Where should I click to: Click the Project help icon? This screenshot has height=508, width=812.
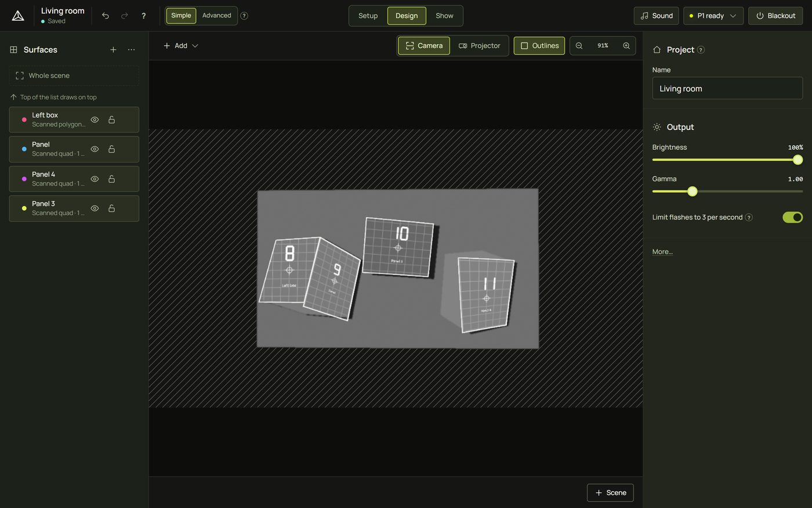tap(701, 50)
